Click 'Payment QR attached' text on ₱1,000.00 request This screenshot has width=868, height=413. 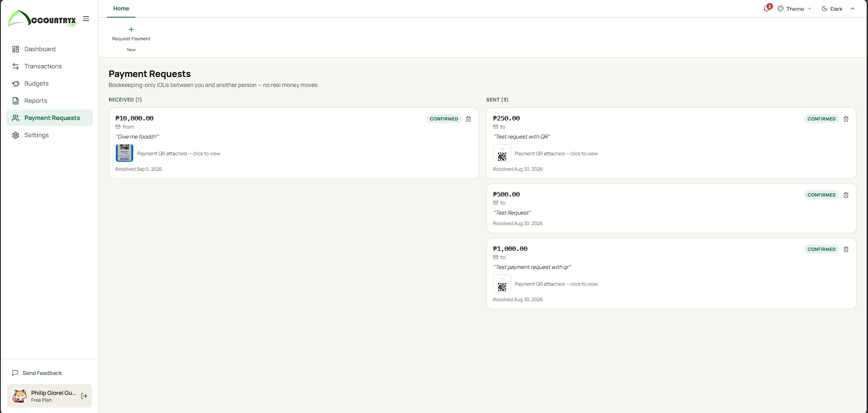pos(556,284)
